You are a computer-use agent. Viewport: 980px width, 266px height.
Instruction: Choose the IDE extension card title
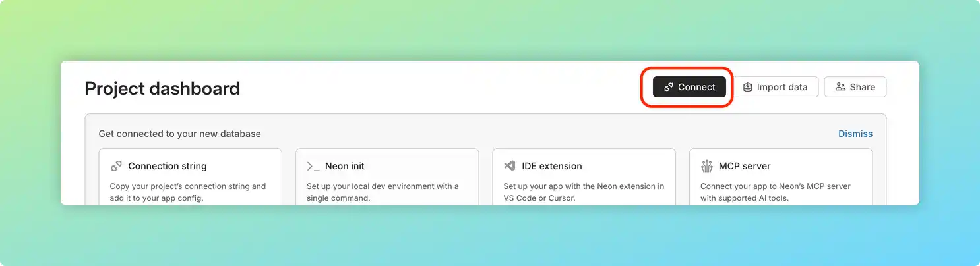click(x=552, y=166)
